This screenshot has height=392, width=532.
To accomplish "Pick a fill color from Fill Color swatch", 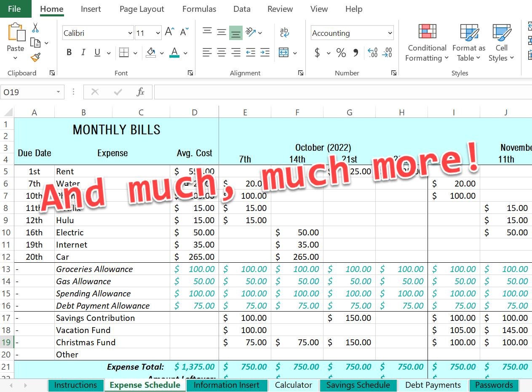I will (x=150, y=52).
